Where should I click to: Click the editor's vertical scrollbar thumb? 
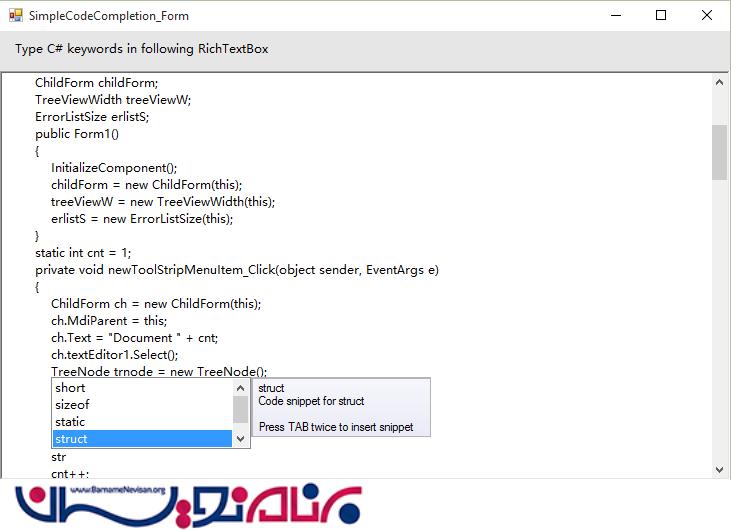point(719,152)
